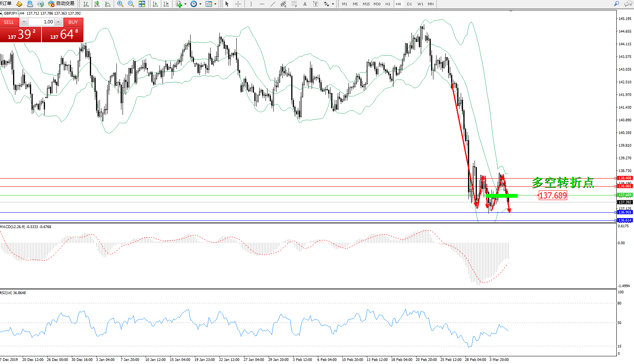Screen dimensions: 634x364
Task: Switch chart to candlestick display
Action: 97,4
